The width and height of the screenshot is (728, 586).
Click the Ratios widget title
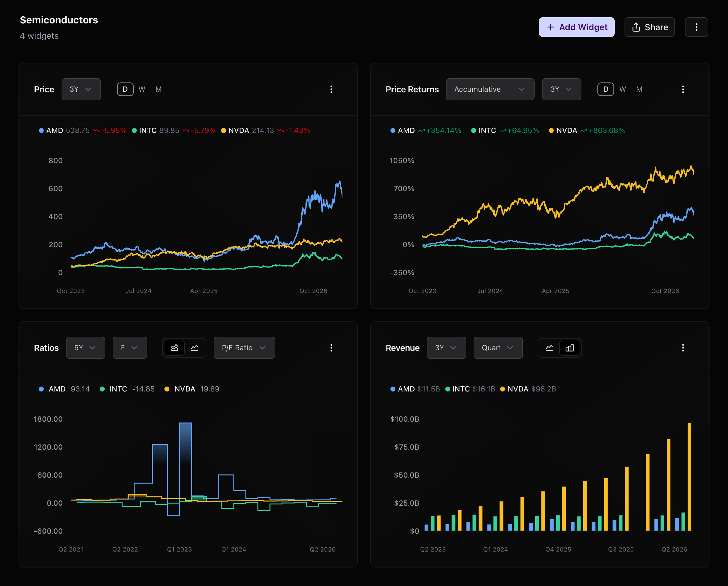pos(46,348)
